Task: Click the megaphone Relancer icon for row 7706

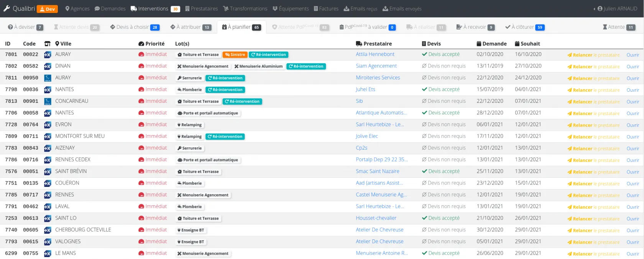Action: pos(569,114)
